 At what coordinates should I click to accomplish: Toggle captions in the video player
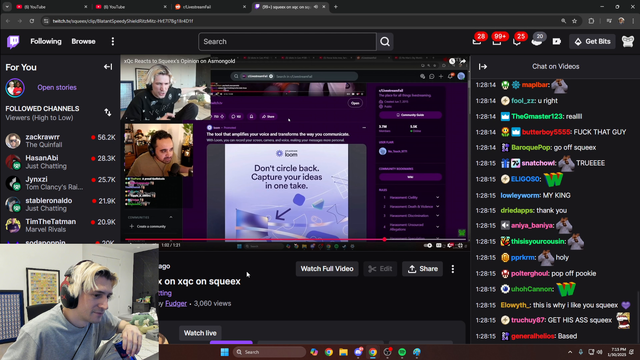(x=439, y=245)
